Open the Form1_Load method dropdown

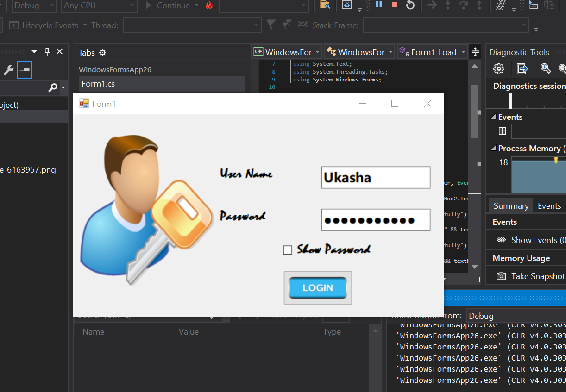pyautogui.click(x=431, y=52)
